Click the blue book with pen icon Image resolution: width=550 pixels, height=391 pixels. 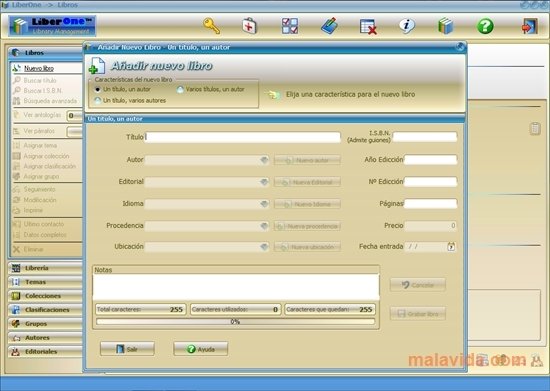click(x=329, y=26)
